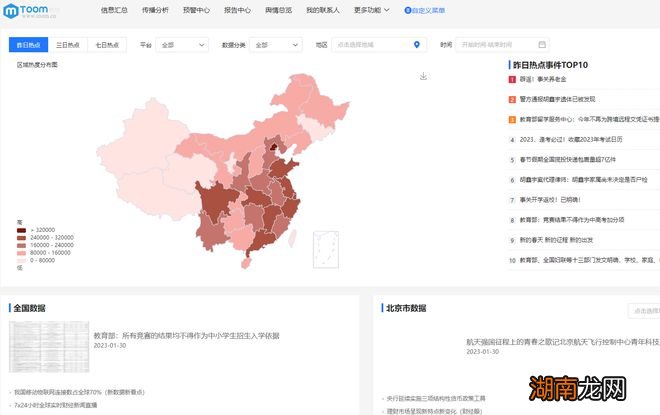The image size is (660, 415).
Task: Open the 央行 news item in 北京市数据
Action: point(436,399)
